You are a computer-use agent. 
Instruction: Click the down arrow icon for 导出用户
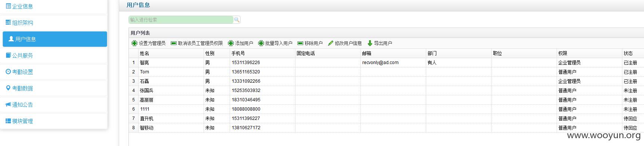click(370, 43)
